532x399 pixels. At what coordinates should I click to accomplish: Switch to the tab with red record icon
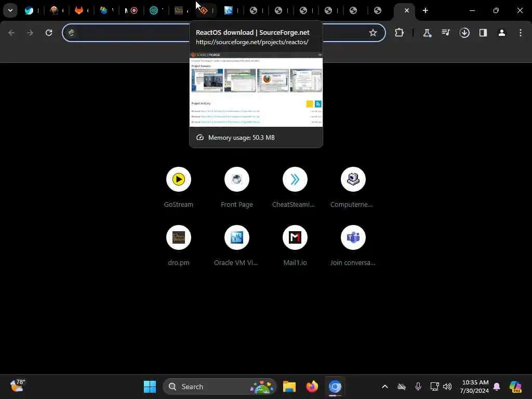pyautogui.click(x=134, y=10)
